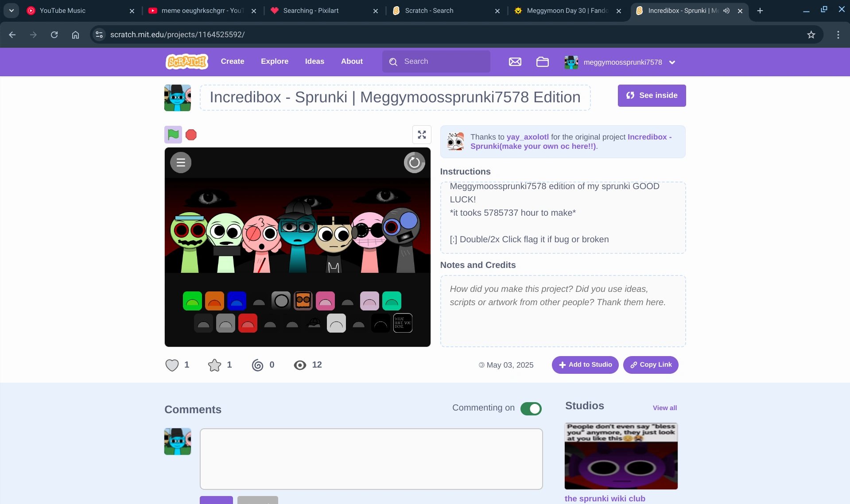The width and height of the screenshot is (850, 504).
Task: Open Chrome three-dot menu
Action: click(x=838, y=35)
